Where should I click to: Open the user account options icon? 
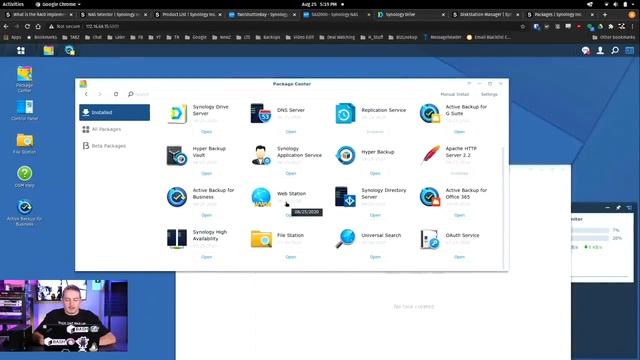click(600, 51)
